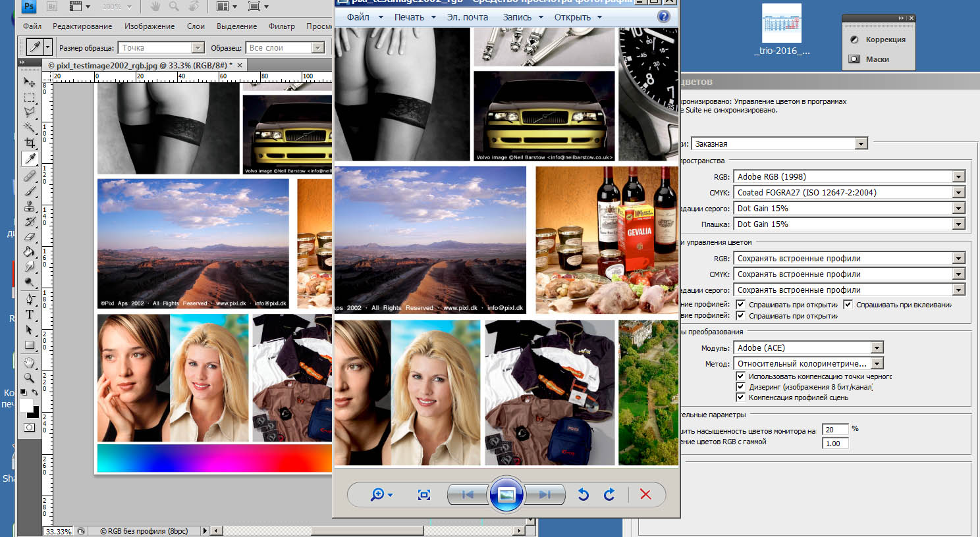Click the fit-to-window actual size icon
Screen dimensions: 980x537
coord(424,494)
